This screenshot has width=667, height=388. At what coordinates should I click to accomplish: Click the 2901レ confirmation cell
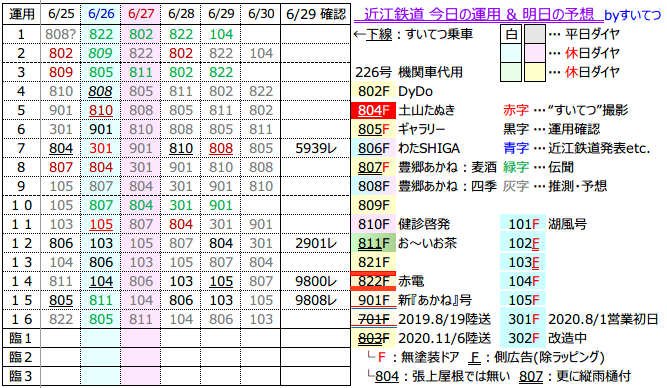(x=316, y=243)
